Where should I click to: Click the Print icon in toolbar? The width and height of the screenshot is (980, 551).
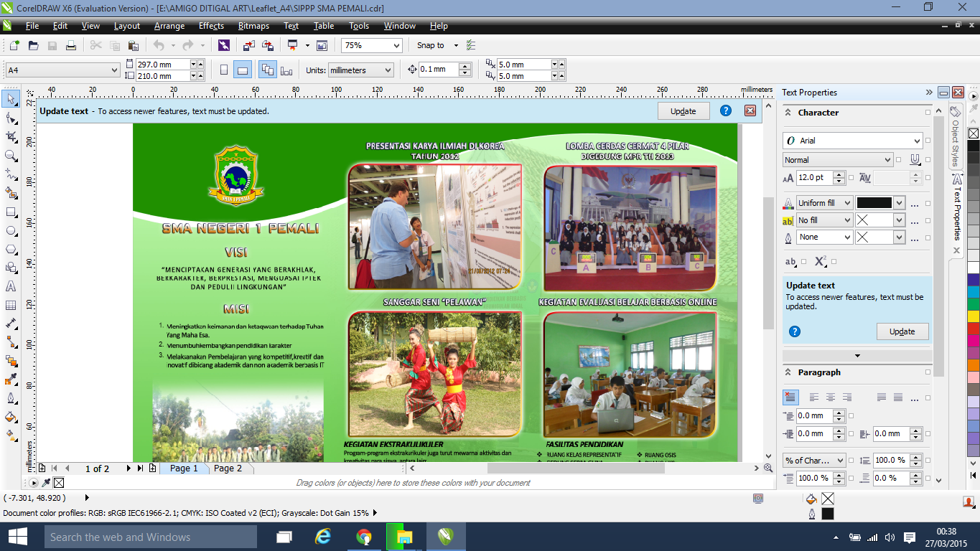point(71,45)
